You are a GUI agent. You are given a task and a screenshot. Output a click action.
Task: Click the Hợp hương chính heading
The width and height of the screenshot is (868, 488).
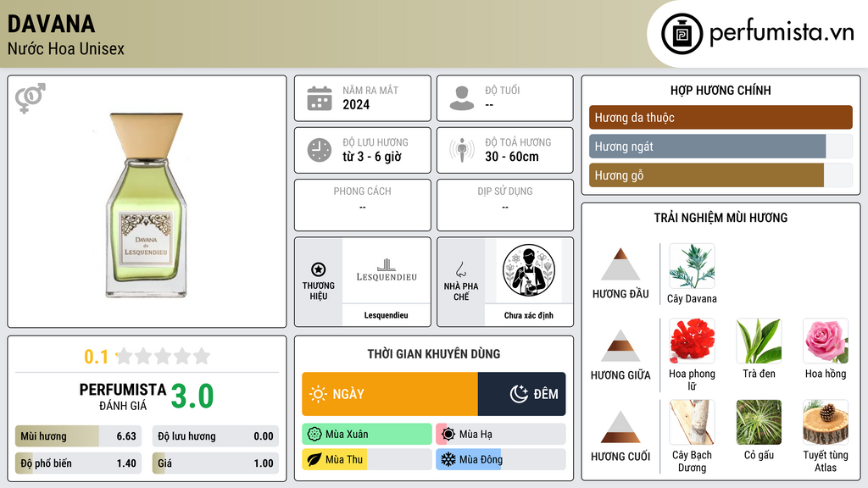[x=721, y=90]
